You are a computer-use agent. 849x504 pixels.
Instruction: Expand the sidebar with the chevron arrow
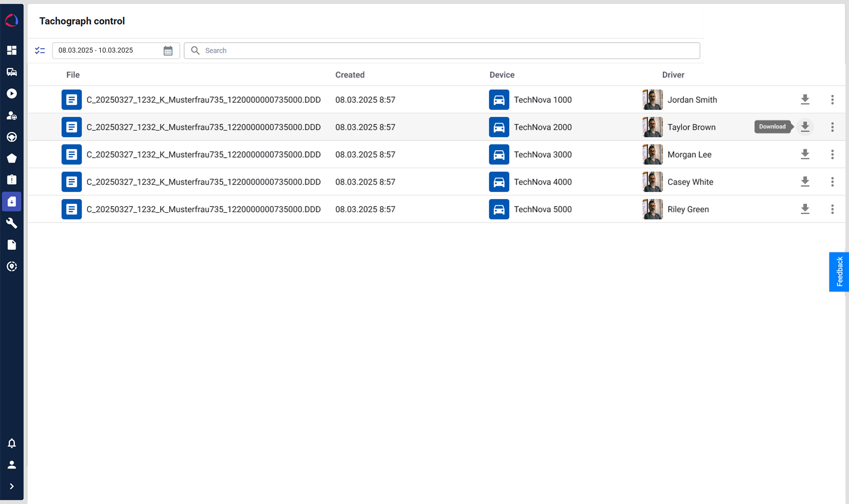(x=12, y=486)
